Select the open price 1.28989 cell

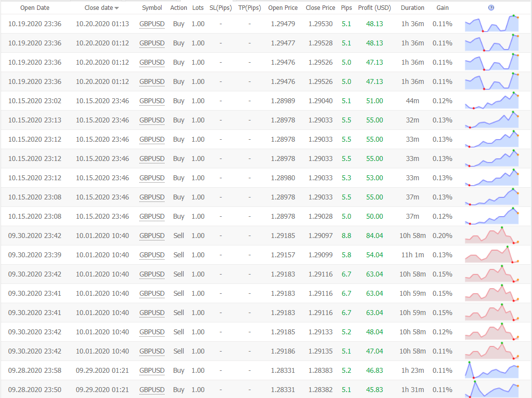coord(283,101)
